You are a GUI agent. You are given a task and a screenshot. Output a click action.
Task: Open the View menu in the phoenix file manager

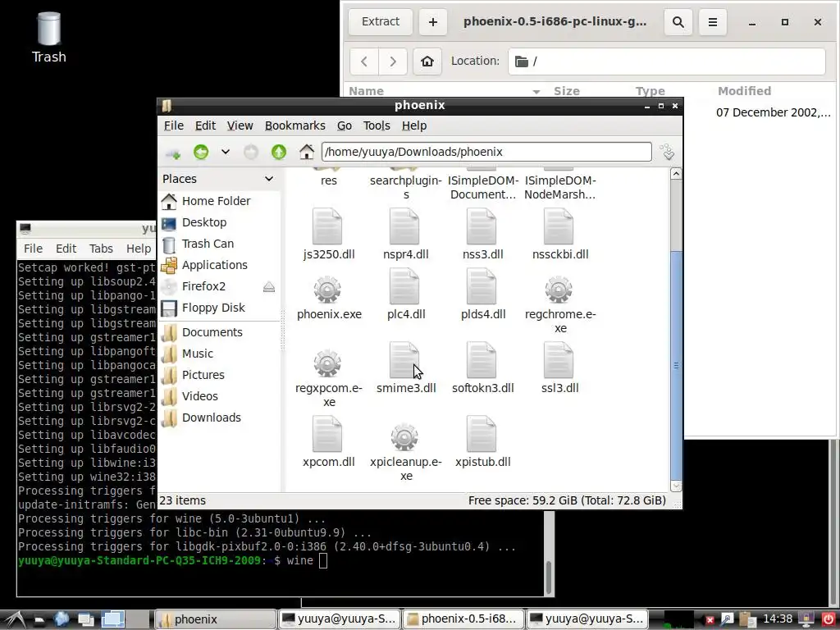240,126
